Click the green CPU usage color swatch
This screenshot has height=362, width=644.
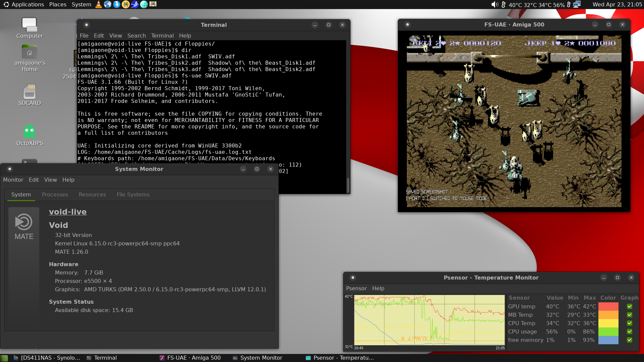point(608,331)
